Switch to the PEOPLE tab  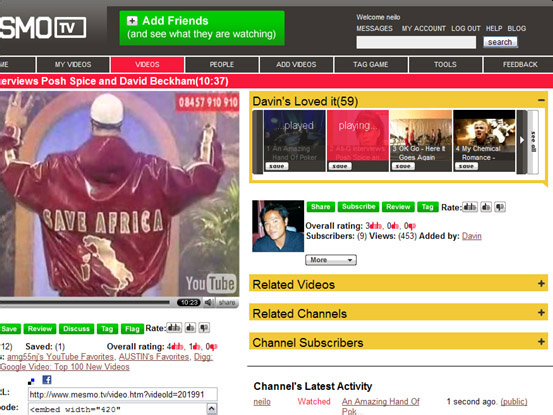point(222,65)
